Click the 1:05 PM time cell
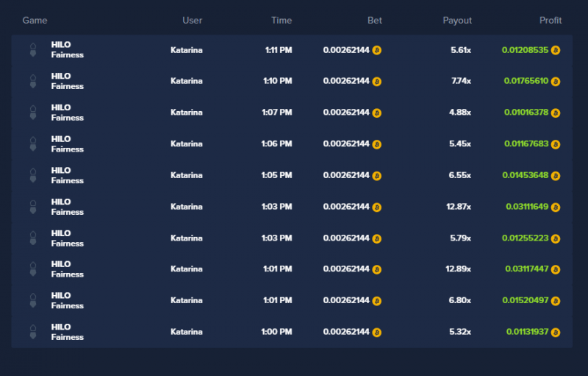Image resolution: width=588 pixels, height=376 pixels. pyautogui.click(x=277, y=176)
